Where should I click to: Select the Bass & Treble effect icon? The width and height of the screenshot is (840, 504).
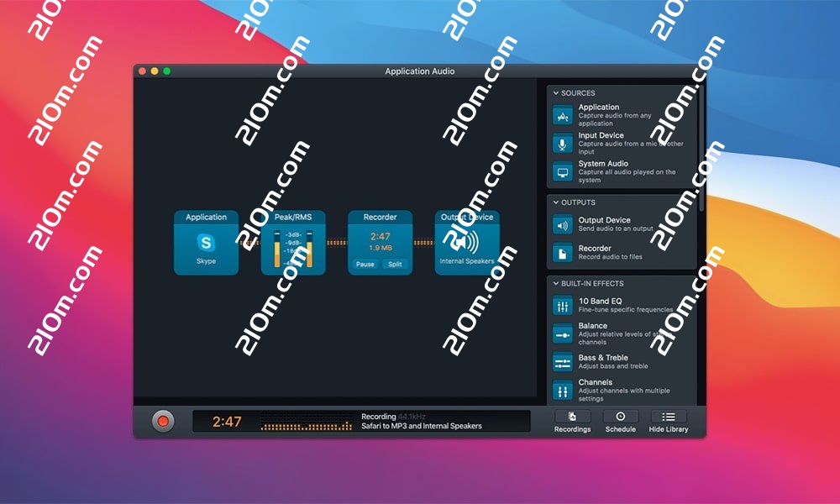(x=563, y=362)
